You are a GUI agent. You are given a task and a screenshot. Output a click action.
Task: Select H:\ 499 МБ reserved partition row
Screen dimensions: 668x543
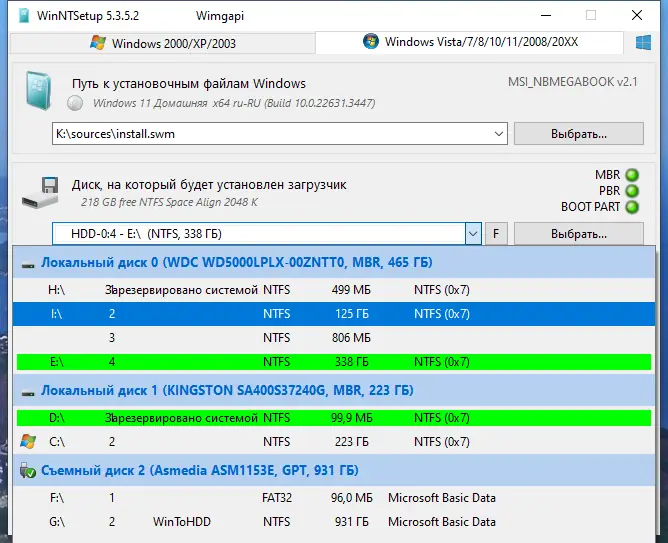(x=334, y=290)
